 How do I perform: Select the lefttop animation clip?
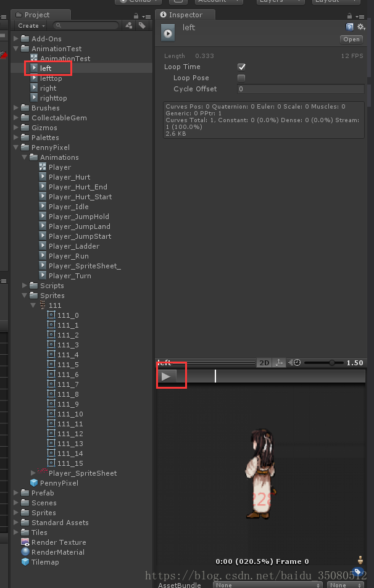click(51, 78)
